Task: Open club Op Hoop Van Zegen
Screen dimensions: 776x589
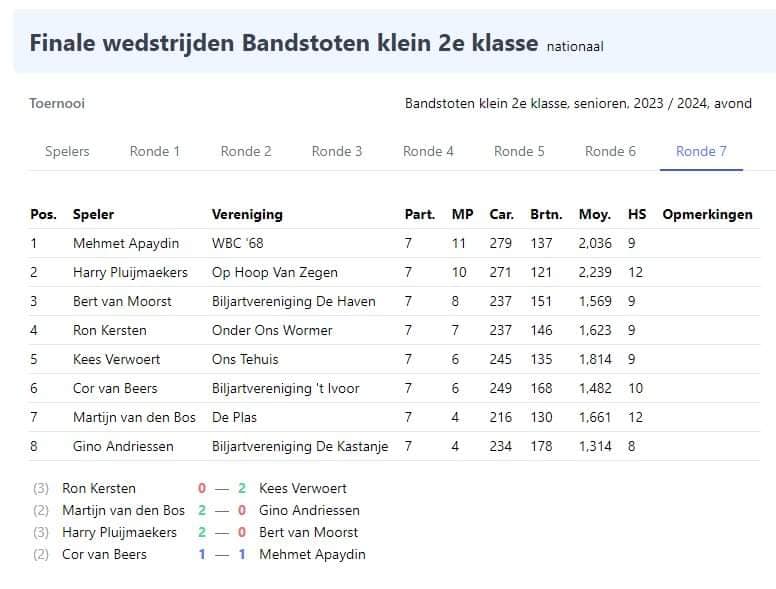Action: pyautogui.click(x=275, y=273)
